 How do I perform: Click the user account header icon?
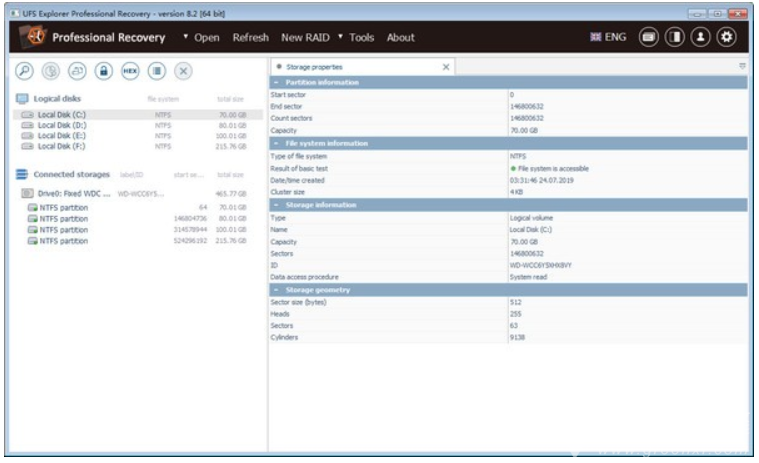click(x=700, y=37)
